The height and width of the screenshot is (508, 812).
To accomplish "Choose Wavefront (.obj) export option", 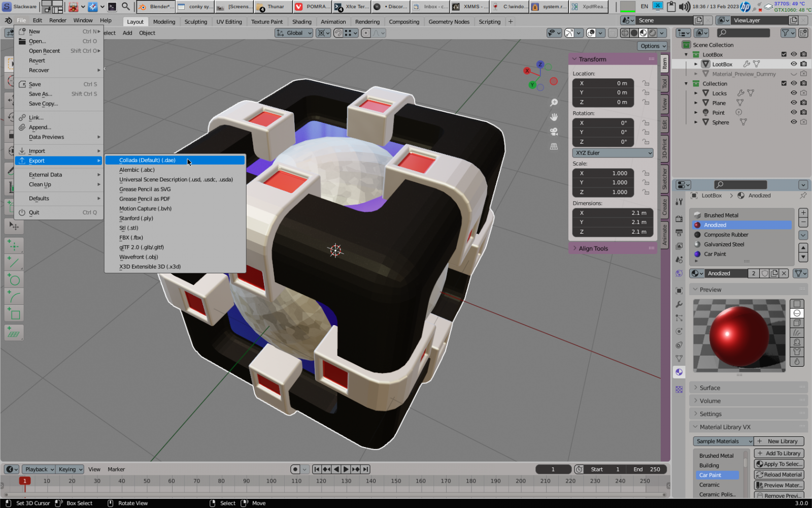I will (139, 257).
